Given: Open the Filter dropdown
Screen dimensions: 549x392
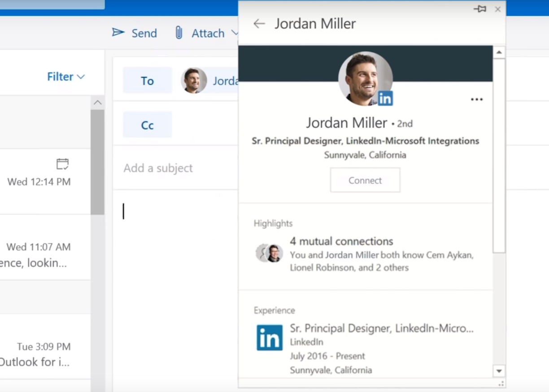Looking at the screenshot, I should (65, 77).
